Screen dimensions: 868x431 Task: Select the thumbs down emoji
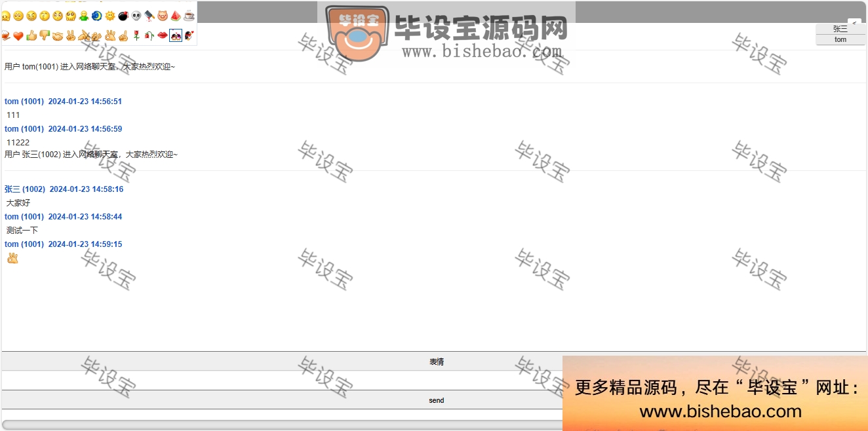(43, 36)
